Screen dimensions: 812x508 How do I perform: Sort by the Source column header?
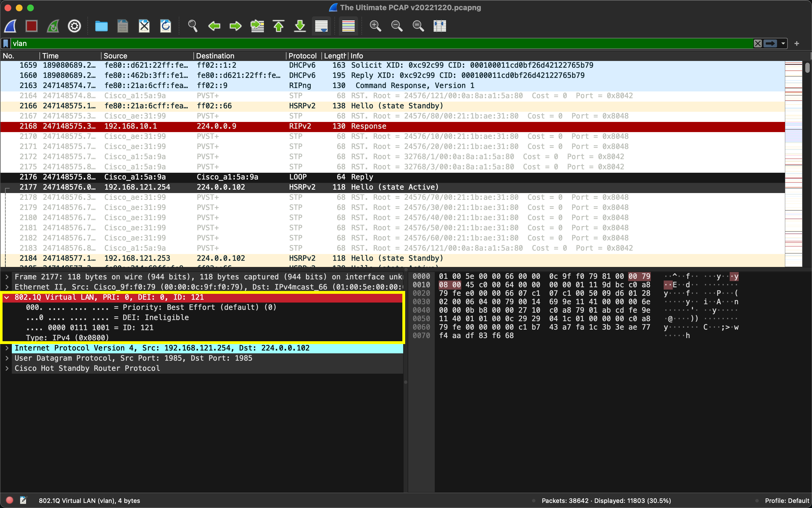click(x=147, y=56)
